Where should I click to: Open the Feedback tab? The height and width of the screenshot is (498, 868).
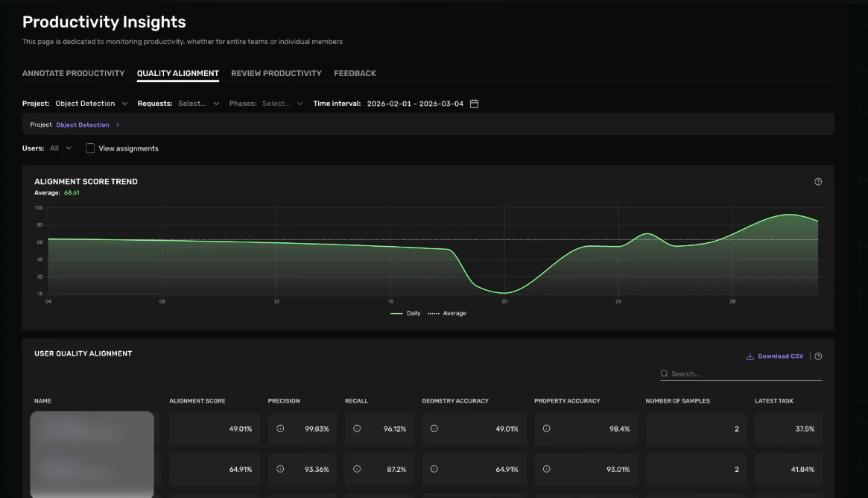[x=355, y=73]
